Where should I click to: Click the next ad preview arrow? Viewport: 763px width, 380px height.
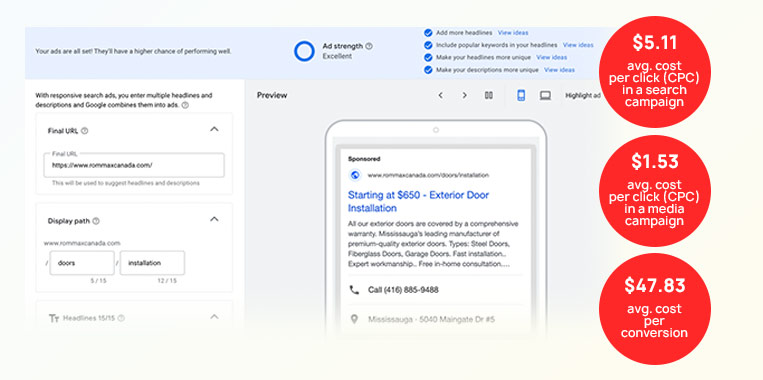click(464, 95)
